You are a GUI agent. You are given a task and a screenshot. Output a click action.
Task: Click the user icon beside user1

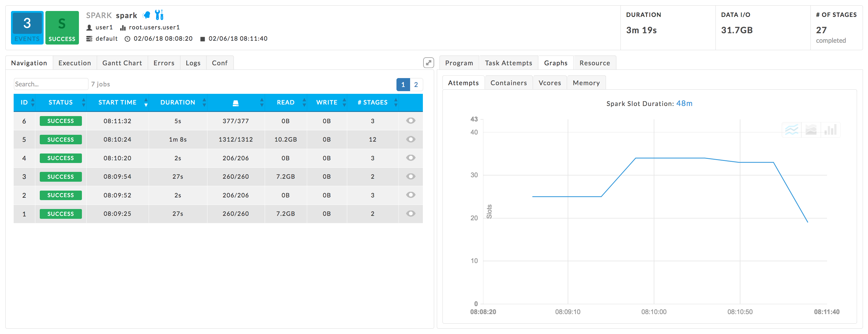pyautogui.click(x=89, y=28)
